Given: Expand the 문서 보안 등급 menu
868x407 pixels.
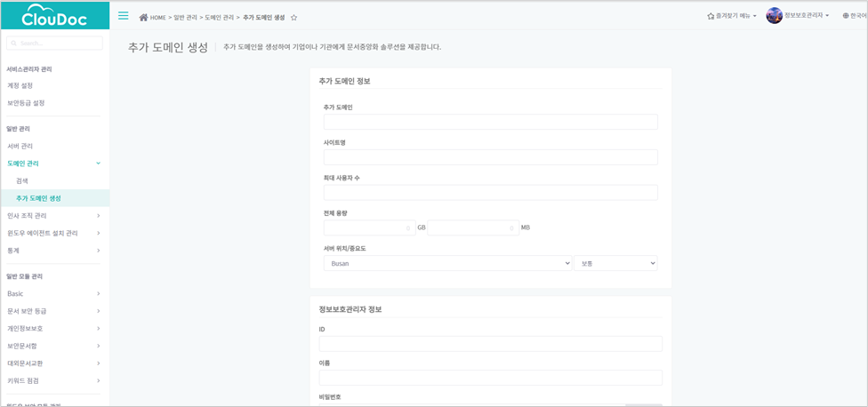Looking at the screenshot, I should pyautogui.click(x=54, y=311).
